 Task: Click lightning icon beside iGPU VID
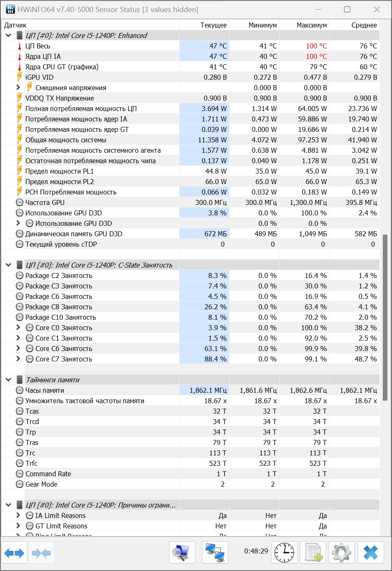pyautogui.click(x=19, y=77)
